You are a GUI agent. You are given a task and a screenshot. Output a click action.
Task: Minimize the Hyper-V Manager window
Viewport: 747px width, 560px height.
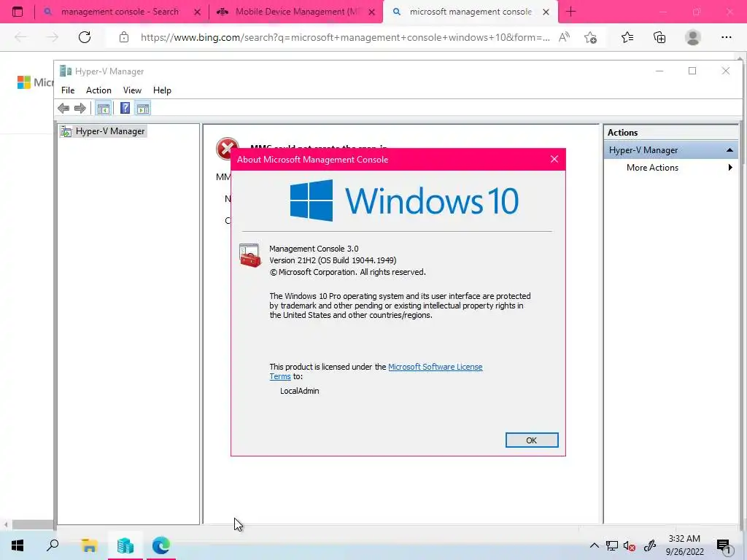[659, 71]
